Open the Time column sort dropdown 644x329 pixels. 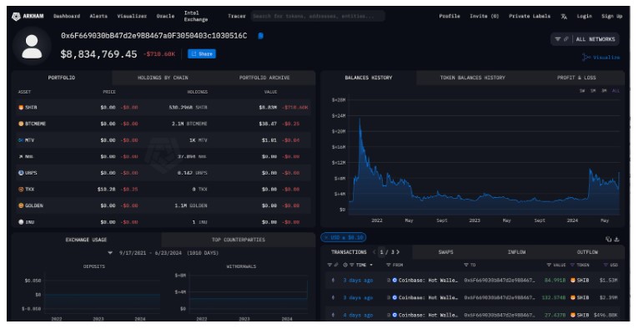tap(371, 266)
